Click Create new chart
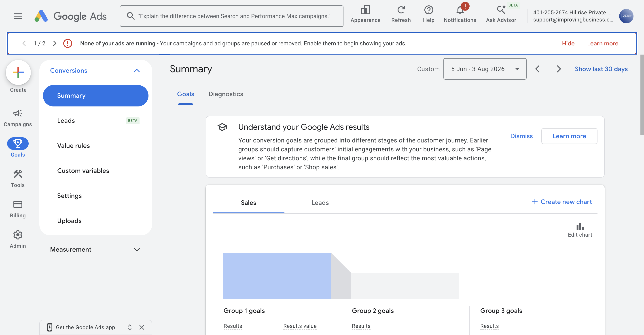The image size is (644, 335). [561, 202]
